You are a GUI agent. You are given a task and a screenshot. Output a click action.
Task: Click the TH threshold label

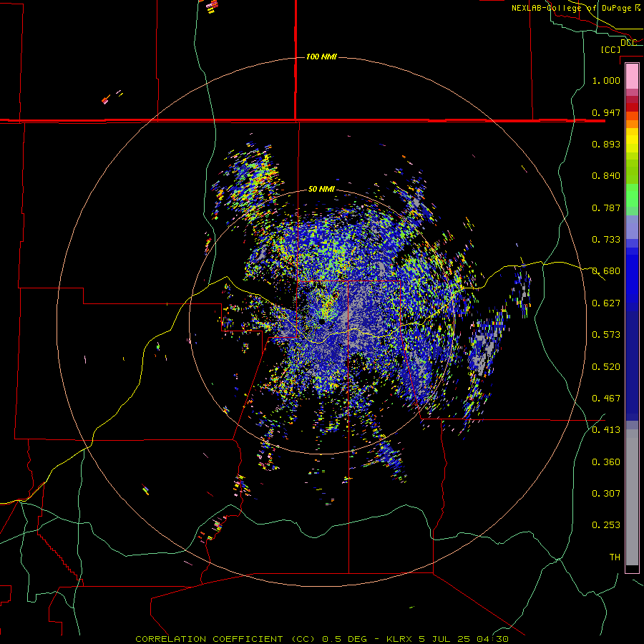pos(615,557)
